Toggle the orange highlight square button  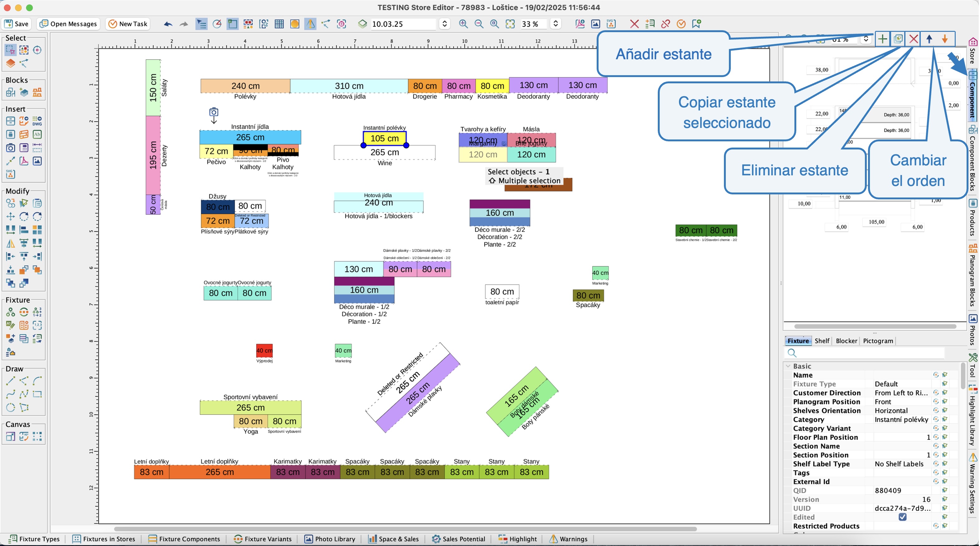click(295, 24)
